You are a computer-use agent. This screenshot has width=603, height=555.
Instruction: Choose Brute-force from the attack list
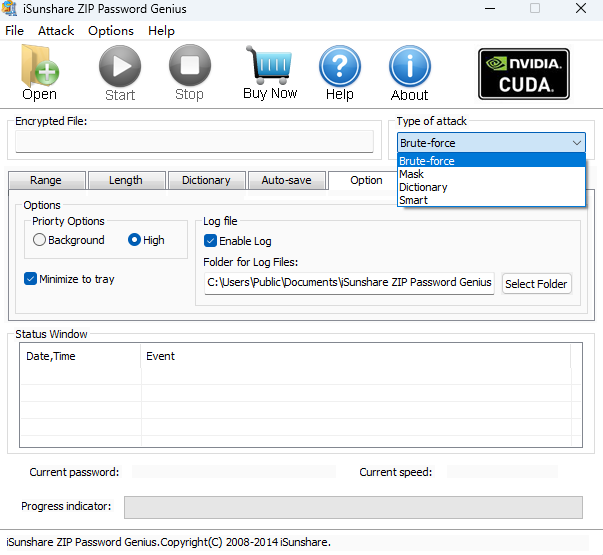point(491,161)
